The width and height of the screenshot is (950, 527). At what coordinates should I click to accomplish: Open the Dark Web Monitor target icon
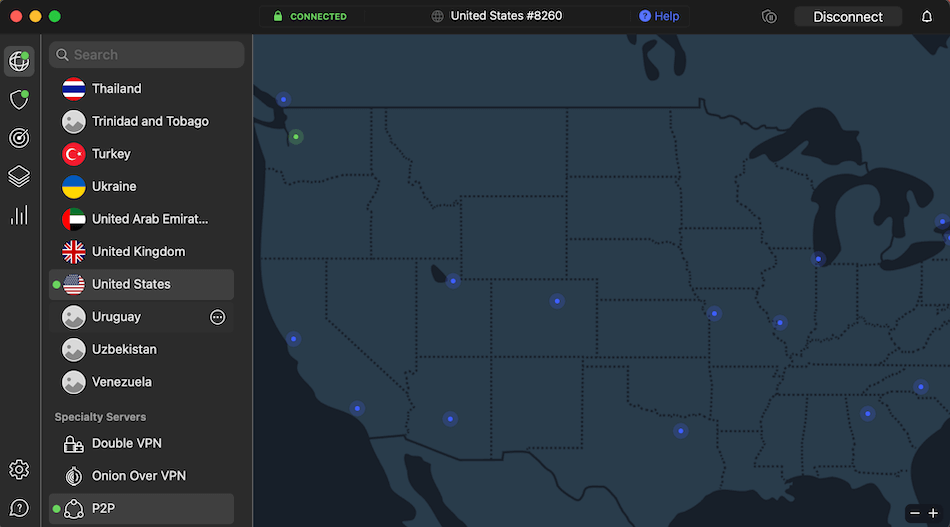19,138
